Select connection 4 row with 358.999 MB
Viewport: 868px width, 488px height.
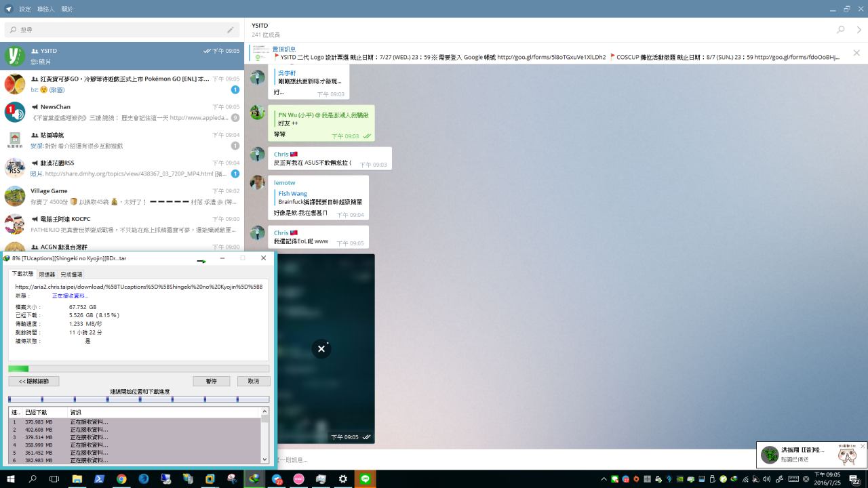pos(135,445)
